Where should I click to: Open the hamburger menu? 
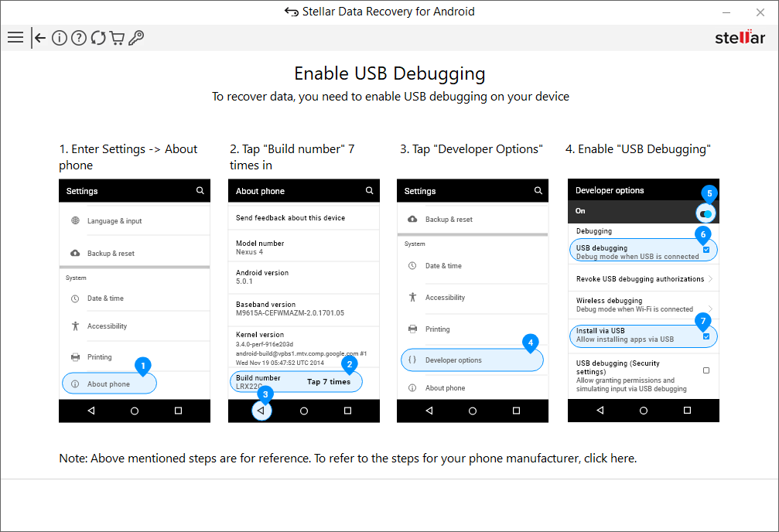pyautogui.click(x=15, y=38)
